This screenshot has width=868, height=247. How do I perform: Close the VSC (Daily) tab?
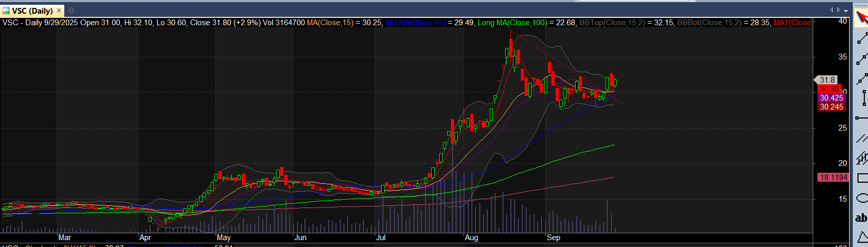coord(59,10)
